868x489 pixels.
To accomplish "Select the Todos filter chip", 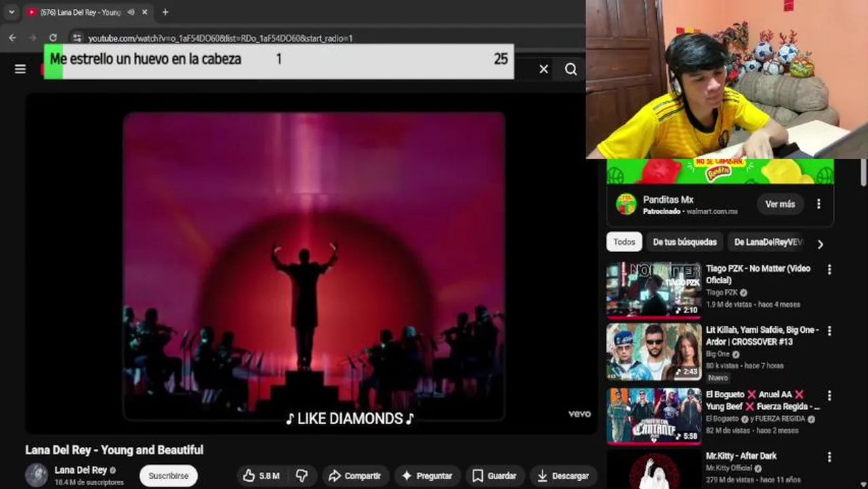I will tap(624, 242).
